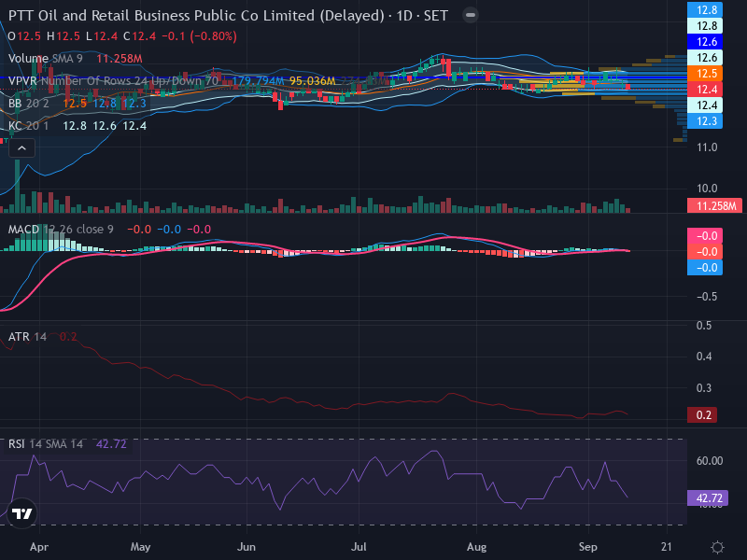747x560 pixels.
Task: Open chart settings gear icon
Action: (717, 547)
